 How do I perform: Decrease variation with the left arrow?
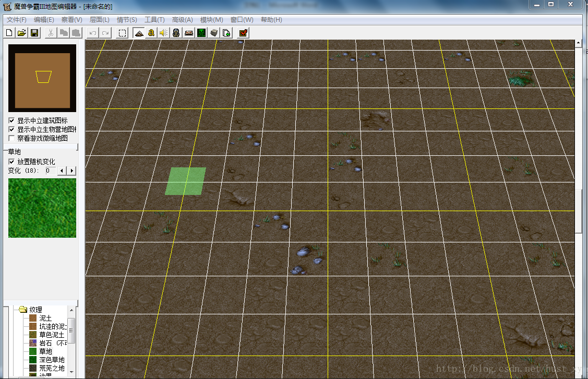click(62, 170)
